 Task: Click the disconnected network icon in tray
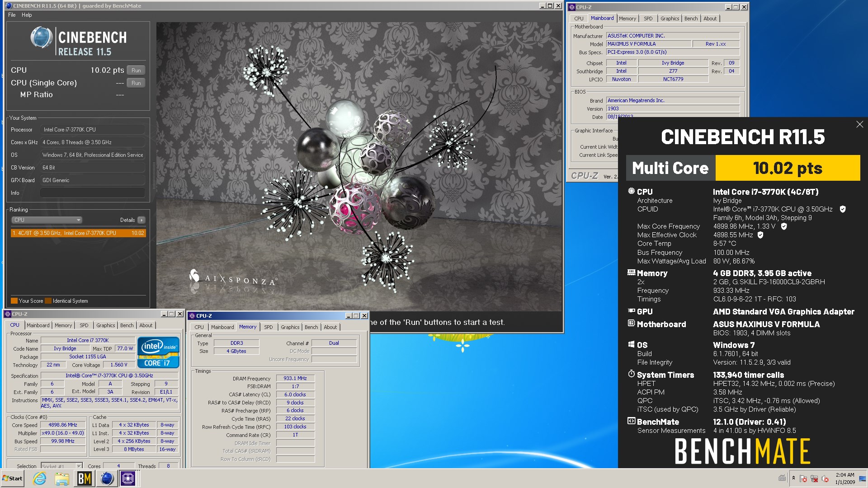pos(814,479)
